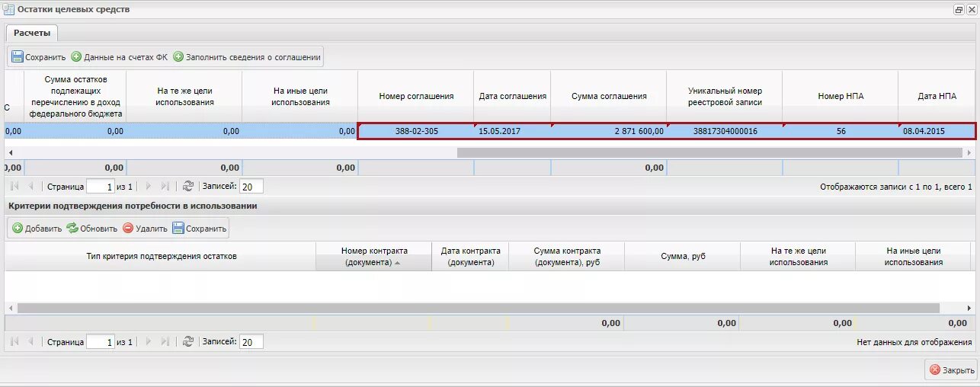The width and height of the screenshot is (980, 387).
Task: Save using top toolbar Сохранить button
Action: click(x=38, y=57)
